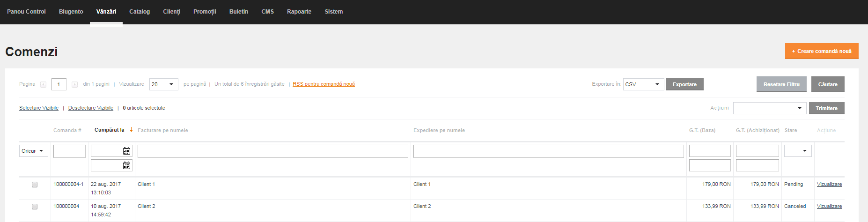The height and width of the screenshot is (222, 868).
Task: Focus G.T. (Baza) maximum field
Action: [710, 165]
